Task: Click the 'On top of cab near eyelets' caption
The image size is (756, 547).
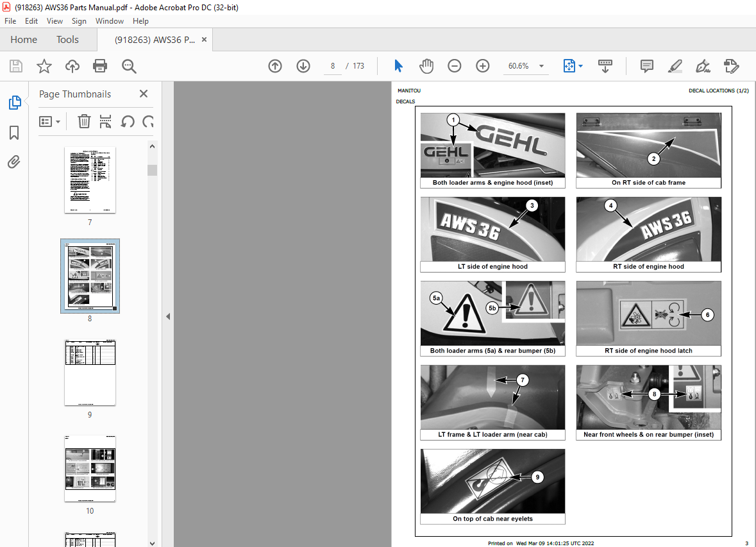Action: (x=492, y=519)
